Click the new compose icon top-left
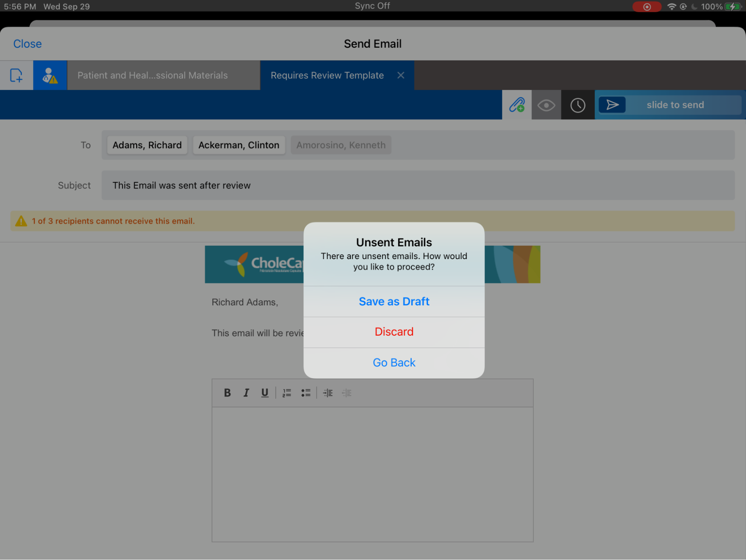Screen dimensions: 746x560 (x=16, y=75)
